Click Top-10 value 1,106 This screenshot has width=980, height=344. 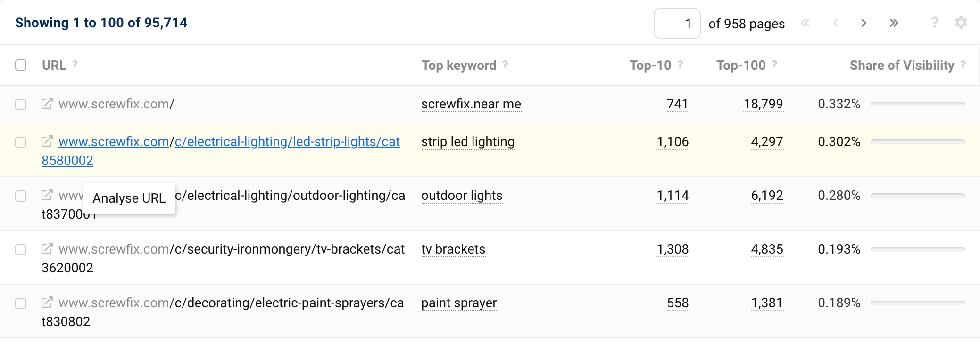[x=673, y=142]
